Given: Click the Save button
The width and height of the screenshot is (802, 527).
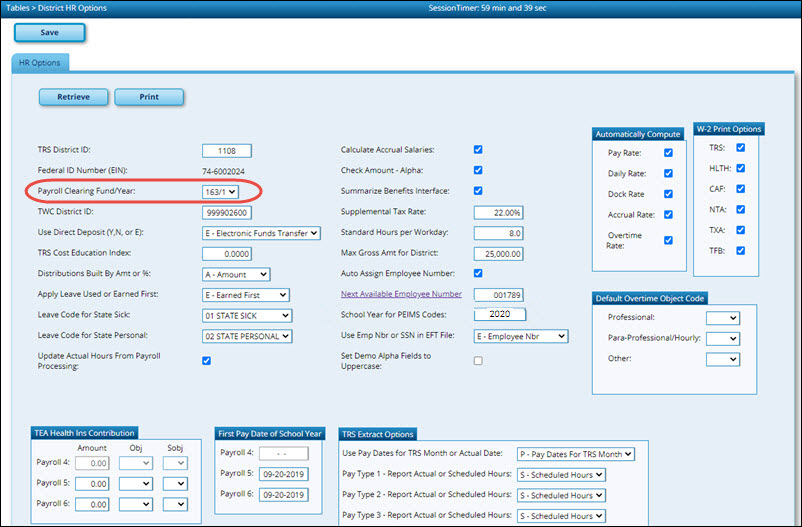Looking at the screenshot, I should [x=49, y=32].
